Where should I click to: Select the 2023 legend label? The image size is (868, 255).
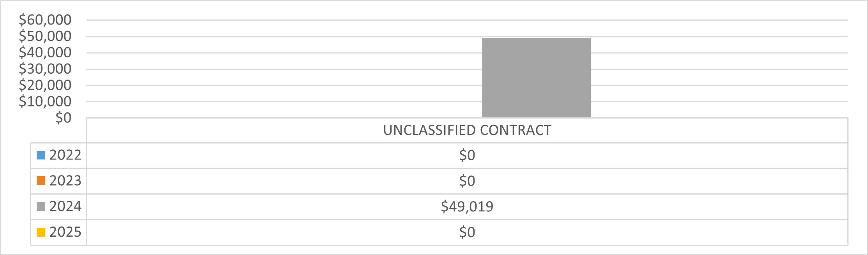pyautogui.click(x=65, y=181)
